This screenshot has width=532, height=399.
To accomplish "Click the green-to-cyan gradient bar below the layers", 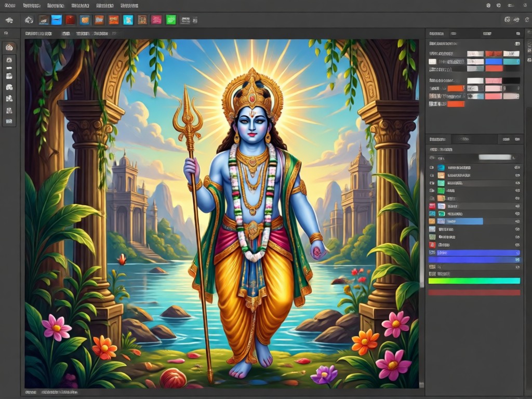I will (474, 281).
